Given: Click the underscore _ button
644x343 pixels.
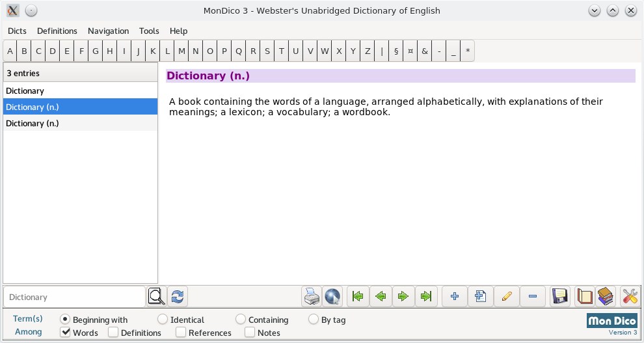Looking at the screenshot, I should [453, 51].
